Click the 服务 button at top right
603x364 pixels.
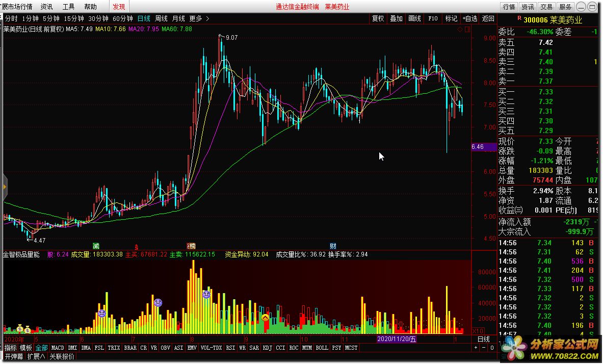pos(565,7)
